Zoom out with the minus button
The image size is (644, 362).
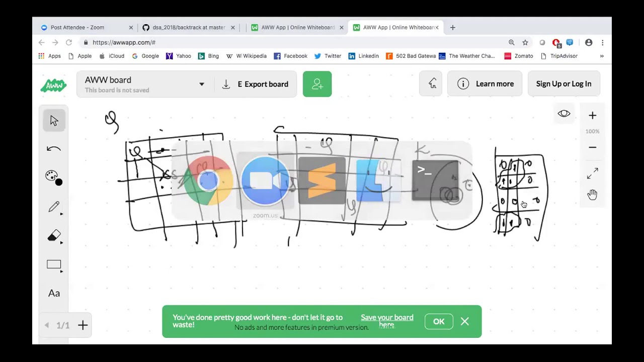point(592,147)
